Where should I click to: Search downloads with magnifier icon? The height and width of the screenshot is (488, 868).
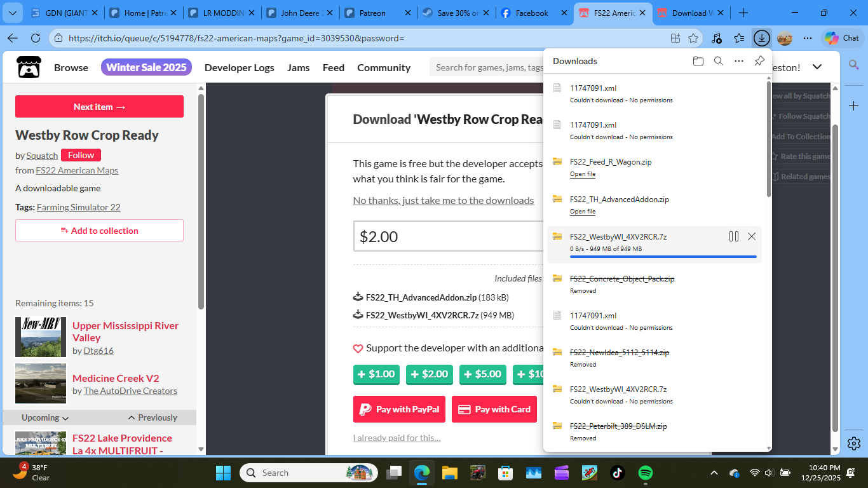coord(719,61)
